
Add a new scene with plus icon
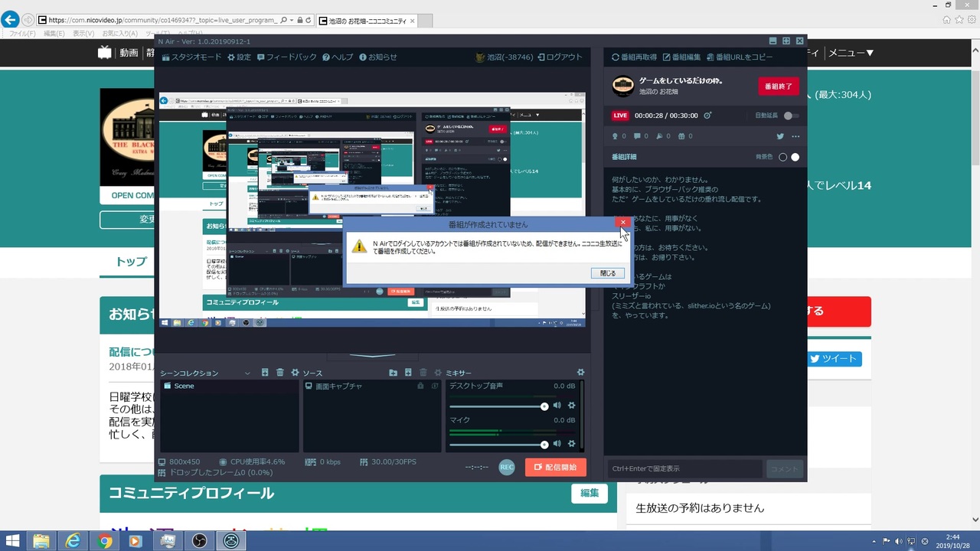point(265,373)
